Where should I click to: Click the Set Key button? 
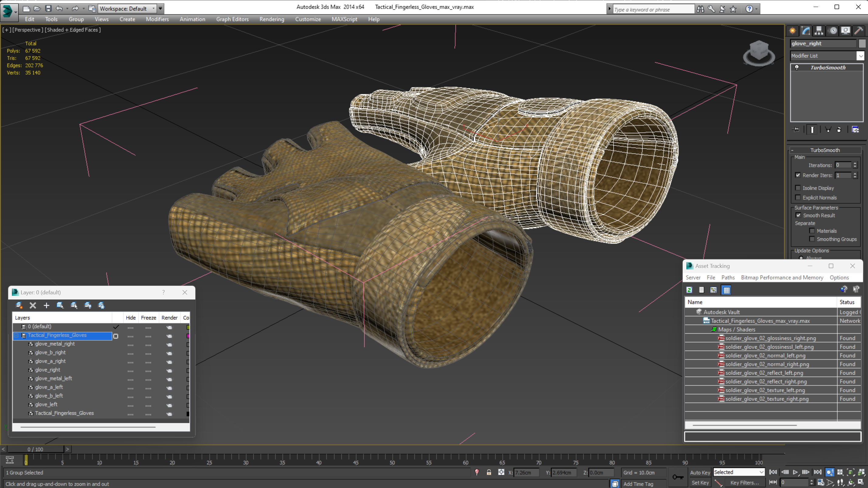[700, 483]
